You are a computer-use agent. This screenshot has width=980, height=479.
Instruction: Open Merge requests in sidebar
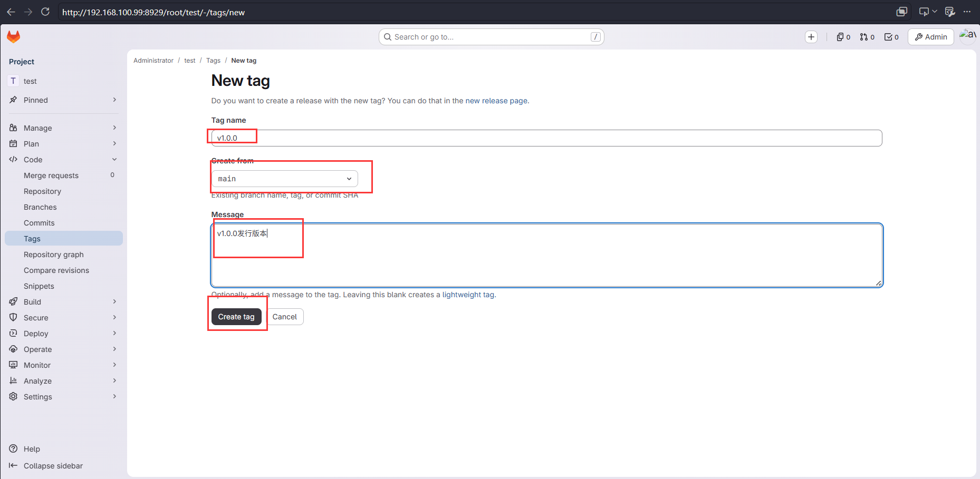point(63,175)
